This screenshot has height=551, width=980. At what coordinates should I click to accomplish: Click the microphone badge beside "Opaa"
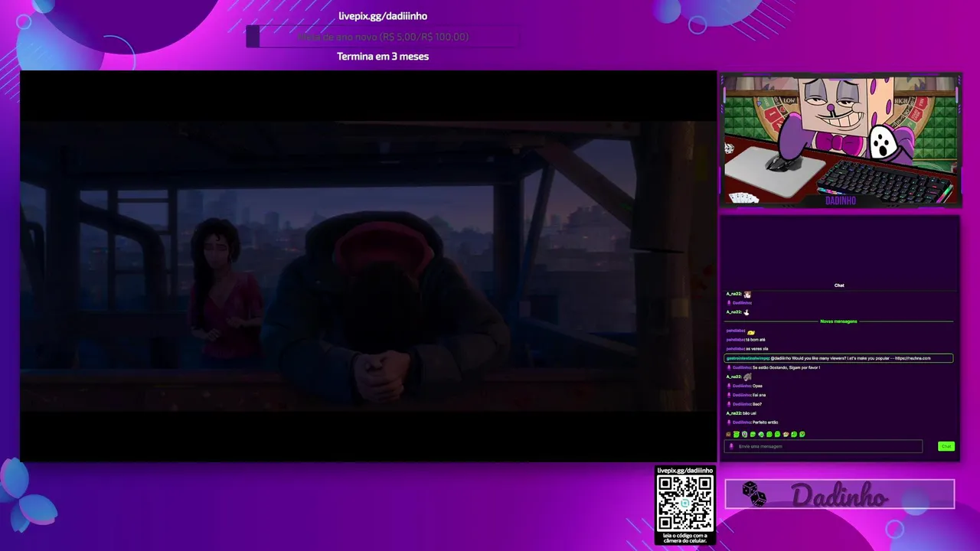click(x=729, y=386)
